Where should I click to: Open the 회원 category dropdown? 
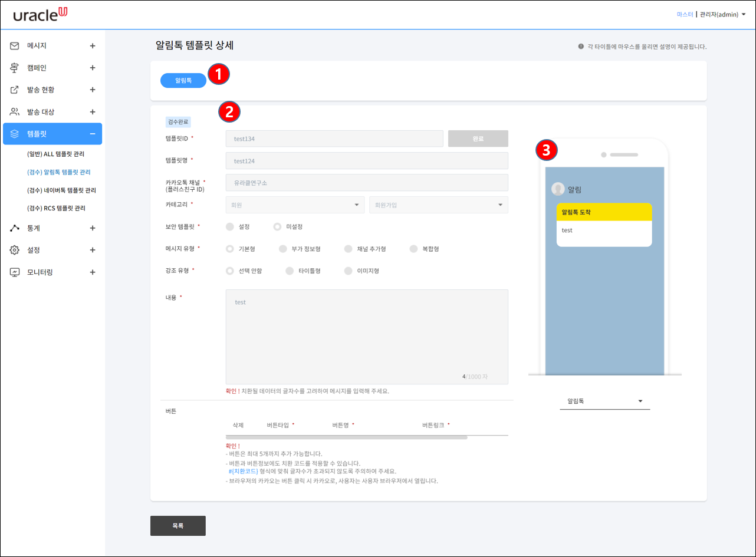(295, 205)
